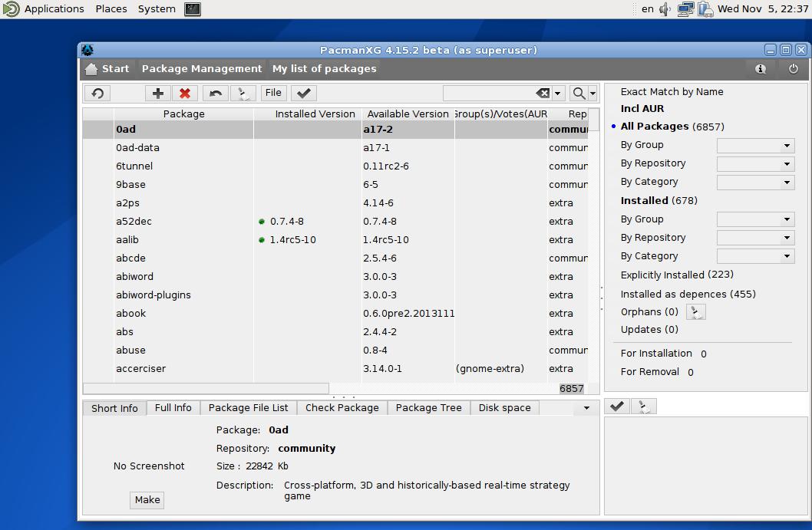Open By Repository dropdown under Installed
812x530 pixels.
755,238
